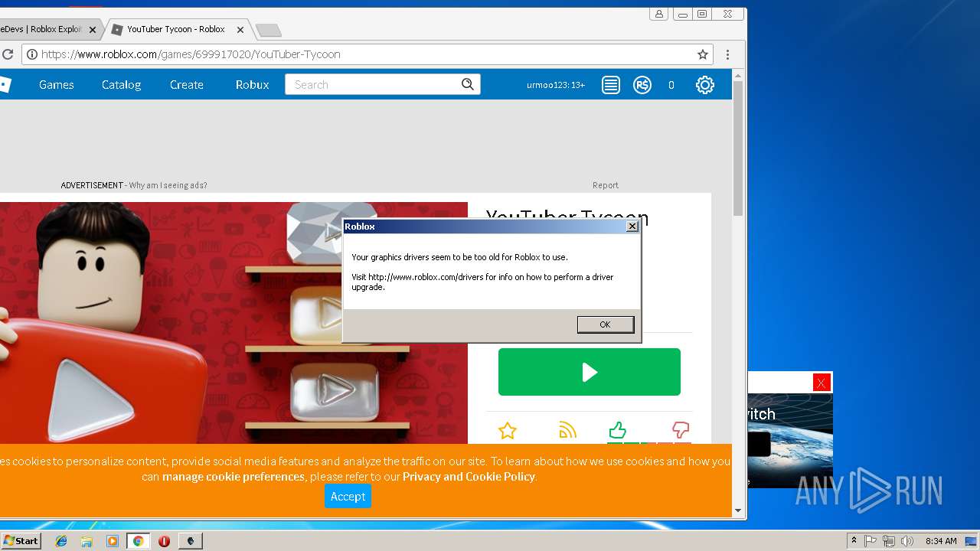Select the YouTuber Tycoon tab
This screenshot has width=980, height=551.
(x=175, y=30)
